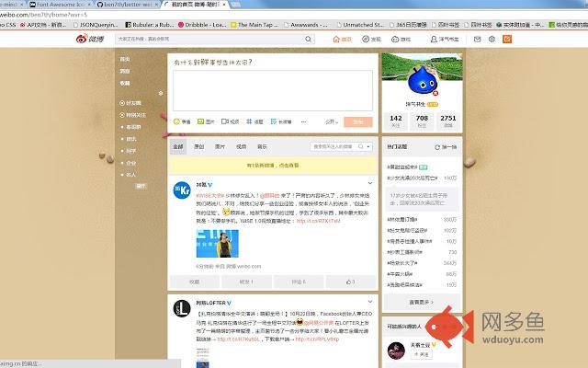The height and width of the screenshot is (368, 588).
Task: Select the fifth feed tab (Music)
Action: coord(262,146)
